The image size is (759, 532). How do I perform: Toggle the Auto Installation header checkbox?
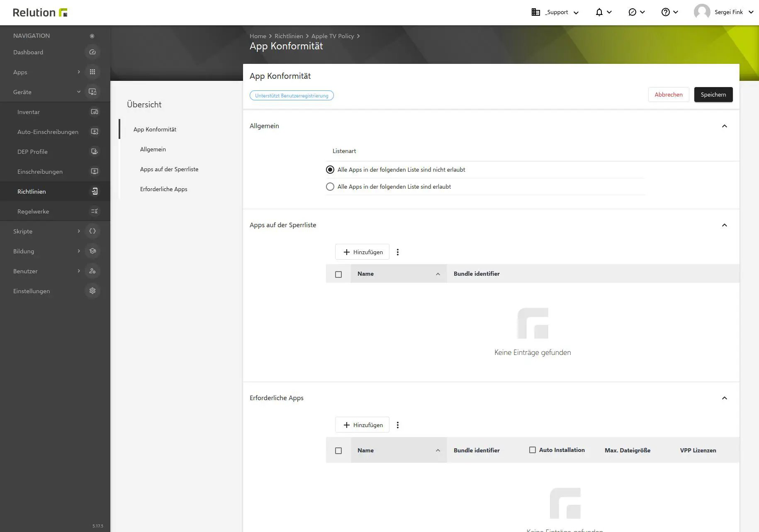533,450
